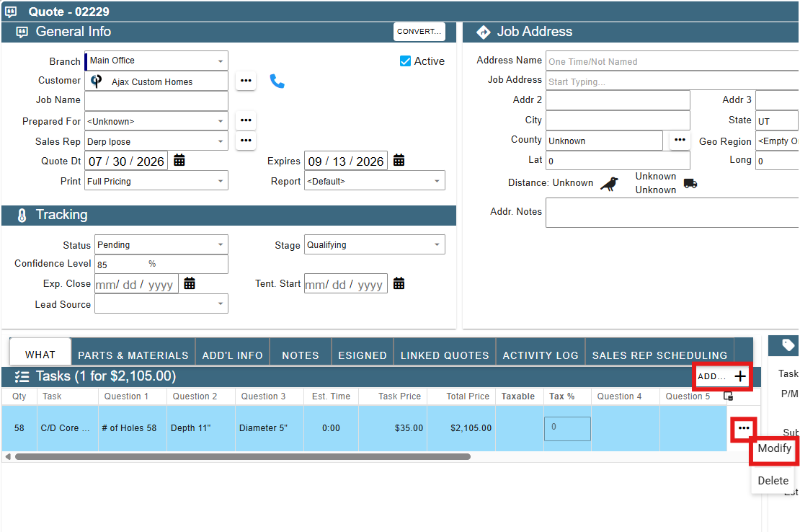Viewport: 800px width, 532px height.
Task: Sort by the Task Price column header
Action: [399, 396]
